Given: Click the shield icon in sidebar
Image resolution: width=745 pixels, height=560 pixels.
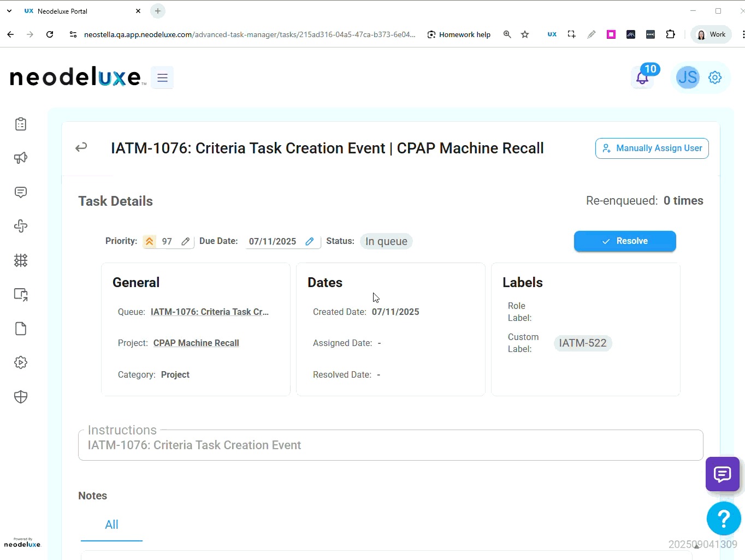Looking at the screenshot, I should click(21, 397).
